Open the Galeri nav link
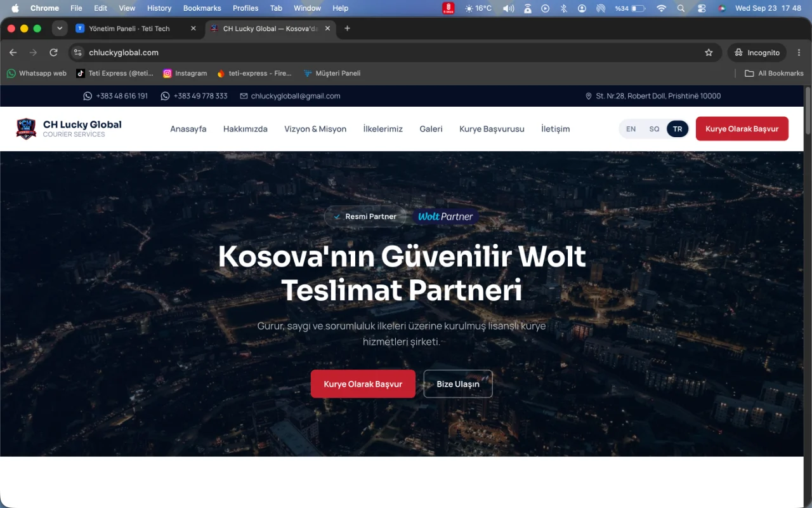Viewport: 812px width, 508px height. click(x=431, y=129)
